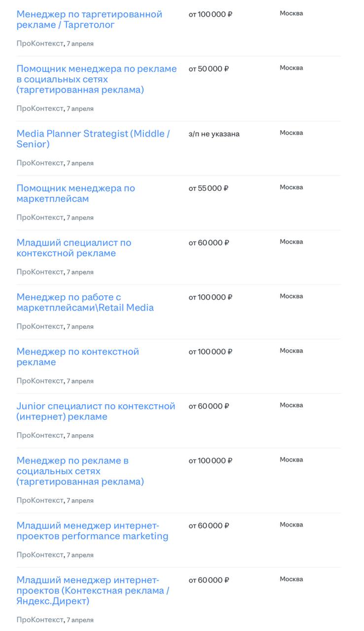Viewport: 364px width, 631px height.
Task: Click ПроКонтекст under the performance marketing vacancy
Action: [x=40, y=555]
